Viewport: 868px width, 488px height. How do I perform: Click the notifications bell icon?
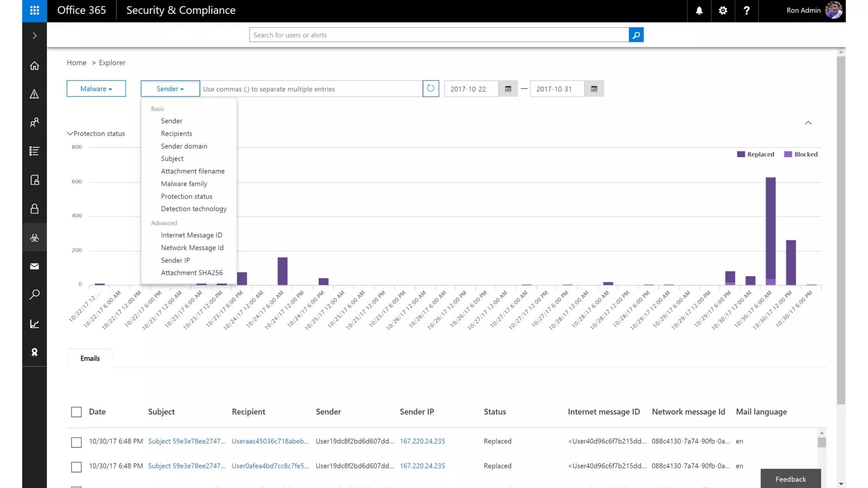[x=699, y=11]
